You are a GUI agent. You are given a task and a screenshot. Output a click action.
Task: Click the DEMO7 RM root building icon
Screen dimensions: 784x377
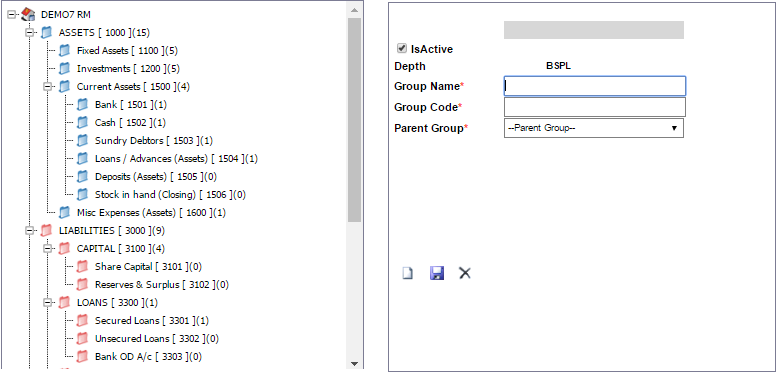28,14
